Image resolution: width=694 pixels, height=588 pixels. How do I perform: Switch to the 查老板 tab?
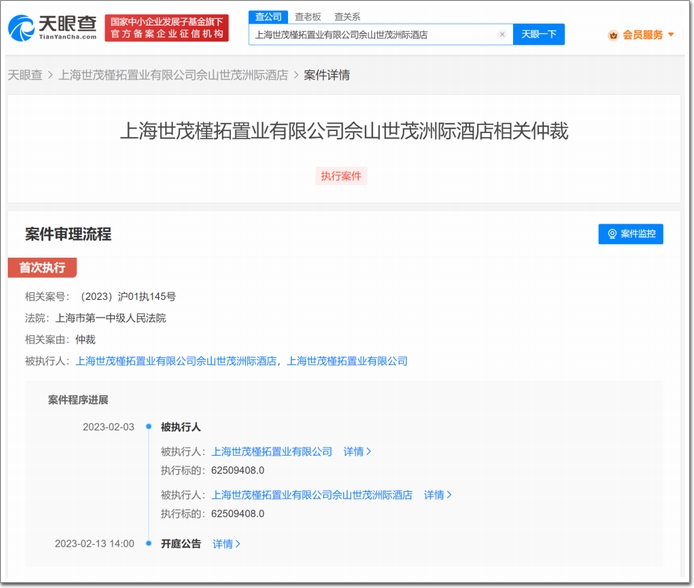click(x=308, y=17)
